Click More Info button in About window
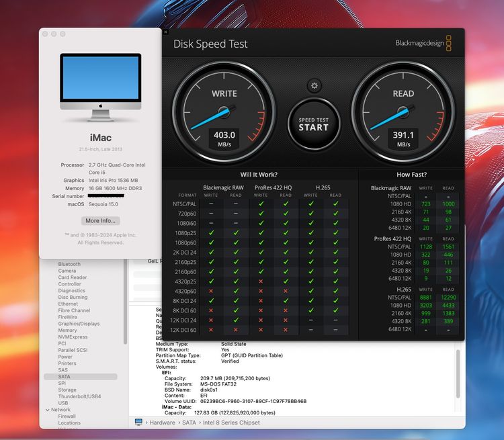Screen dimensions: 504x440 coord(100,221)
